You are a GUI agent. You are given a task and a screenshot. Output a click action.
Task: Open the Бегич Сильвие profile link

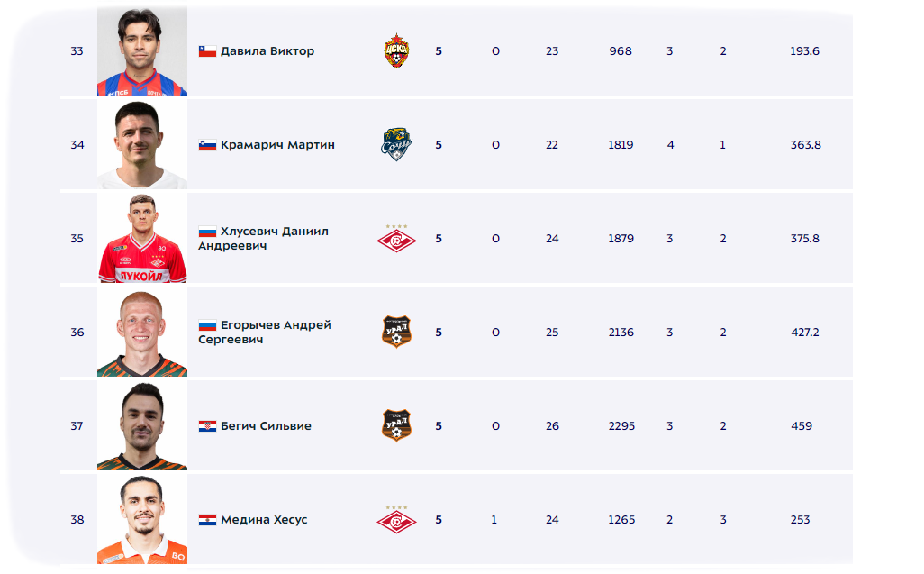point(266,426)
